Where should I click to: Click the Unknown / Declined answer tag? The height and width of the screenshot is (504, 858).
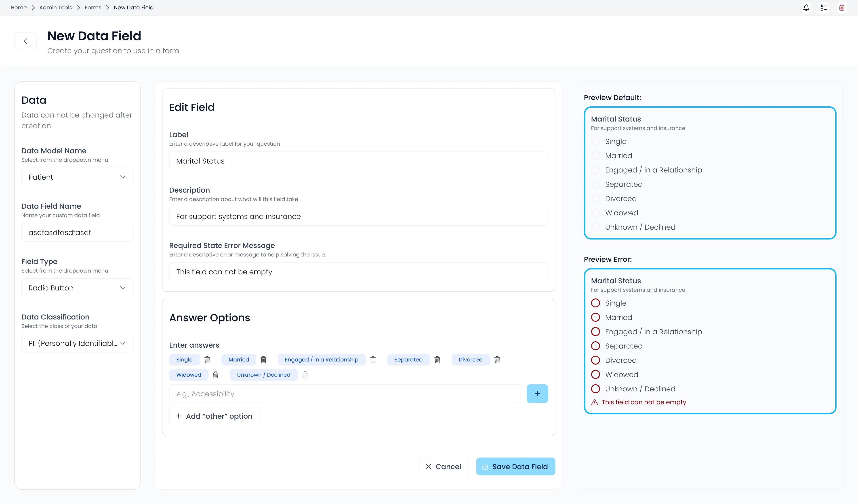(x=263, y=375)
